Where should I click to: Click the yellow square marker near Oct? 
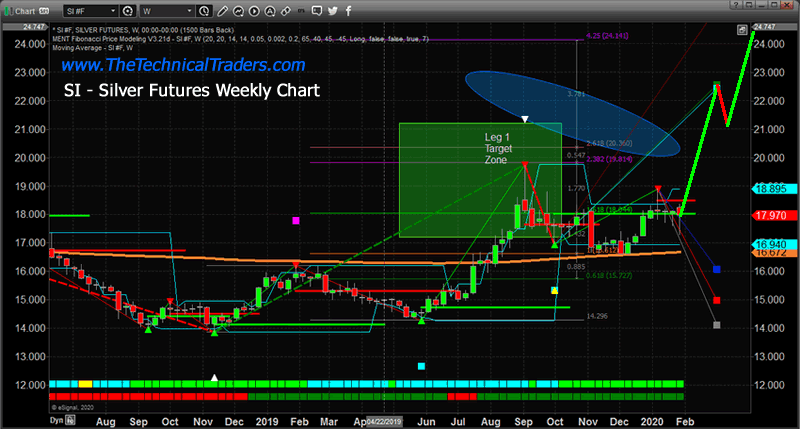(555, 290)
